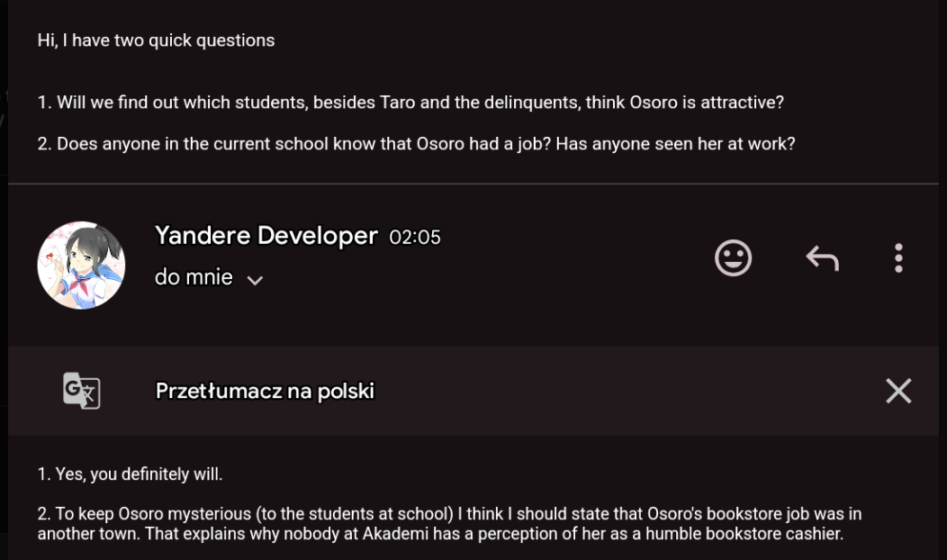
Task: Click the 02:05 message timestamp
Action: click(x=415, y=238)
